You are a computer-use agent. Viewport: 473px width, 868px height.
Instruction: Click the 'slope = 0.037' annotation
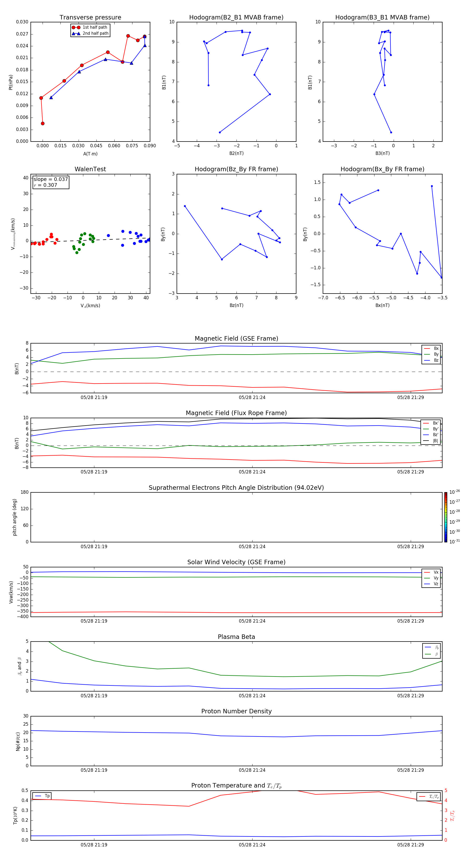(x=50, y=179)
